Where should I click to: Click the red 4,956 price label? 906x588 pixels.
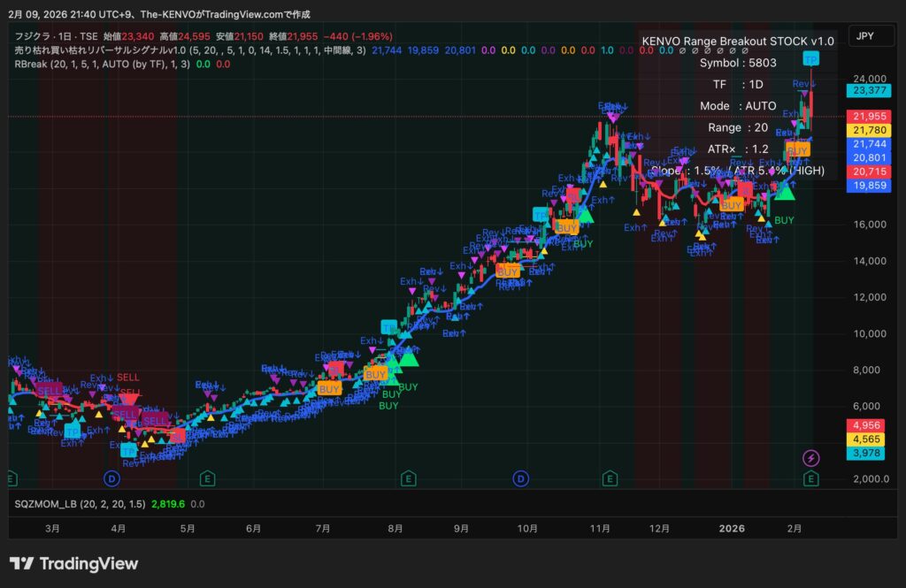866,425
